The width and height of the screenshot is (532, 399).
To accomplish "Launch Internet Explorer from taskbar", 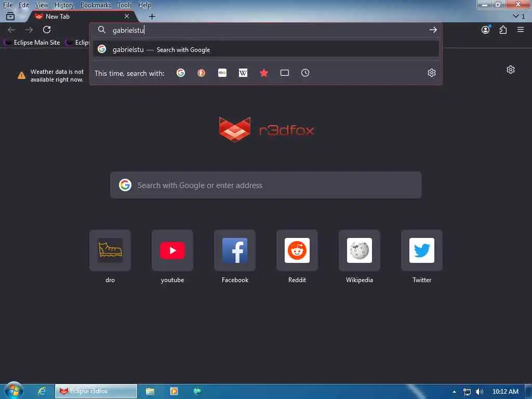I will pyautogui.click(x=42, y=391).
